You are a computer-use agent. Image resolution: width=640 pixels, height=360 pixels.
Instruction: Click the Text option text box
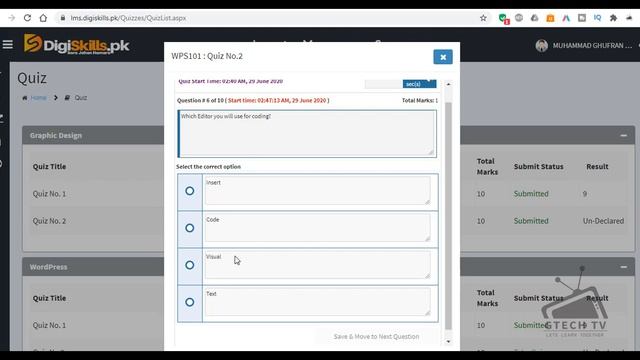tap(318, 302)
